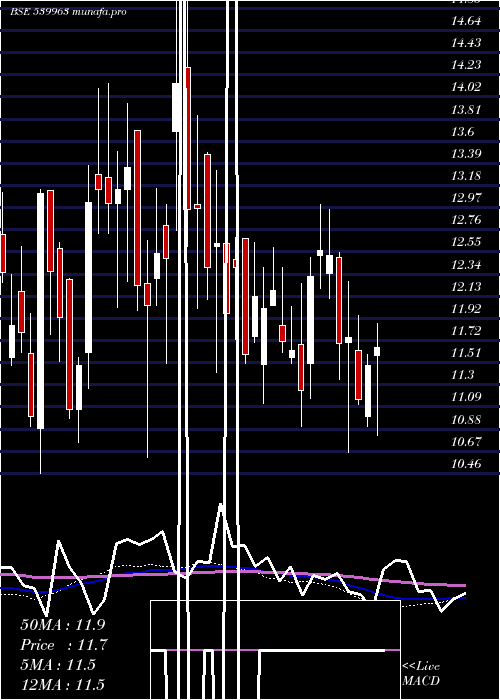
Task: Click the '50MA : 11.9' indicator text
Action: pyautogui.click(x=62, y=625)
